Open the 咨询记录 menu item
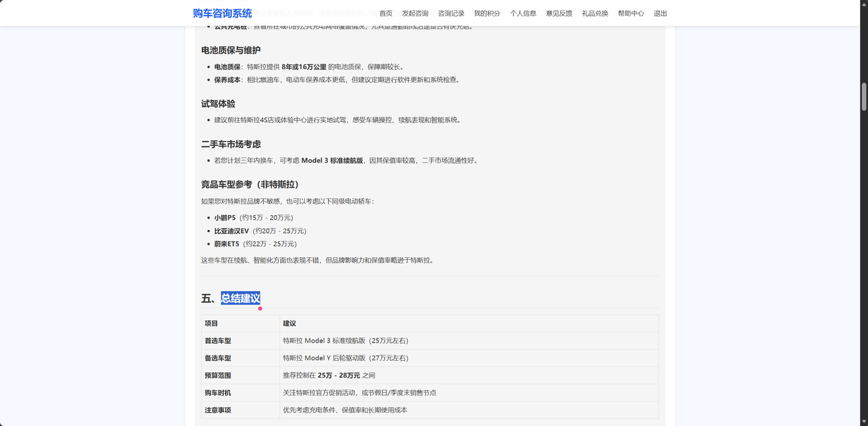The width and height of the screenshot is (868, 426). tap(451, 14)
